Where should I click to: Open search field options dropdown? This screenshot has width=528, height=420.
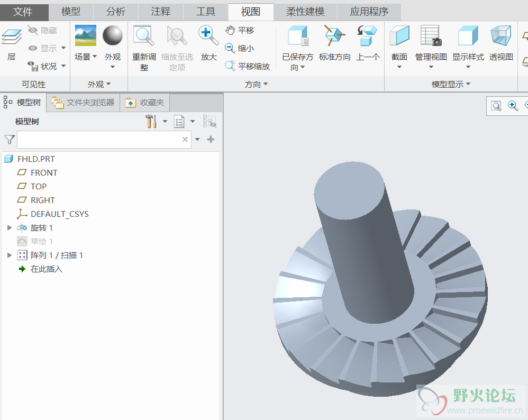click(197, 140)
